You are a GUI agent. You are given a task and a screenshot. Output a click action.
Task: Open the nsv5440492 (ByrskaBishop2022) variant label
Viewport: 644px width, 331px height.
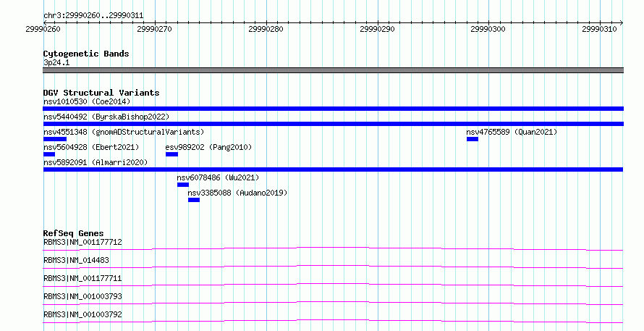[x=106, y=117]
